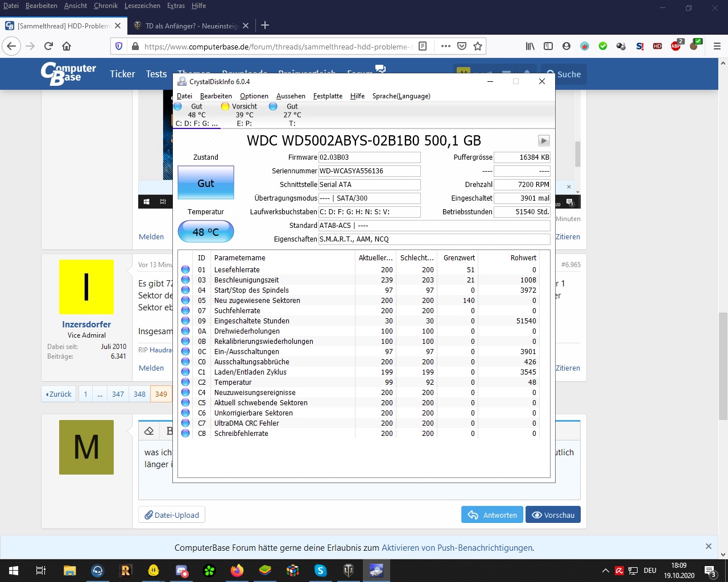Click the Zurück pagination button
The height and width of the screenshot is (582, 728).
click(x=59, y=394)
